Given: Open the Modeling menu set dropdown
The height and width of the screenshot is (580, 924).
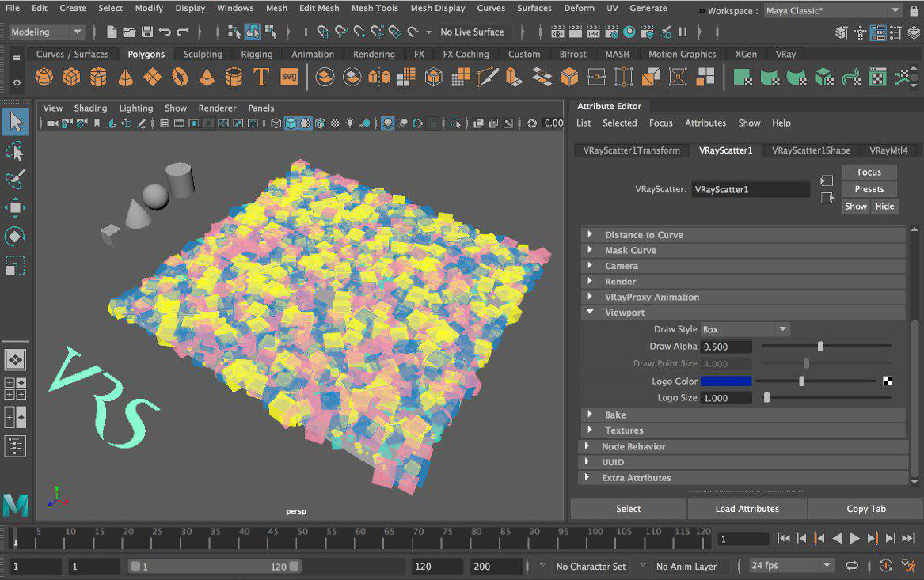Looking at the screenshot, I should 46,32.
